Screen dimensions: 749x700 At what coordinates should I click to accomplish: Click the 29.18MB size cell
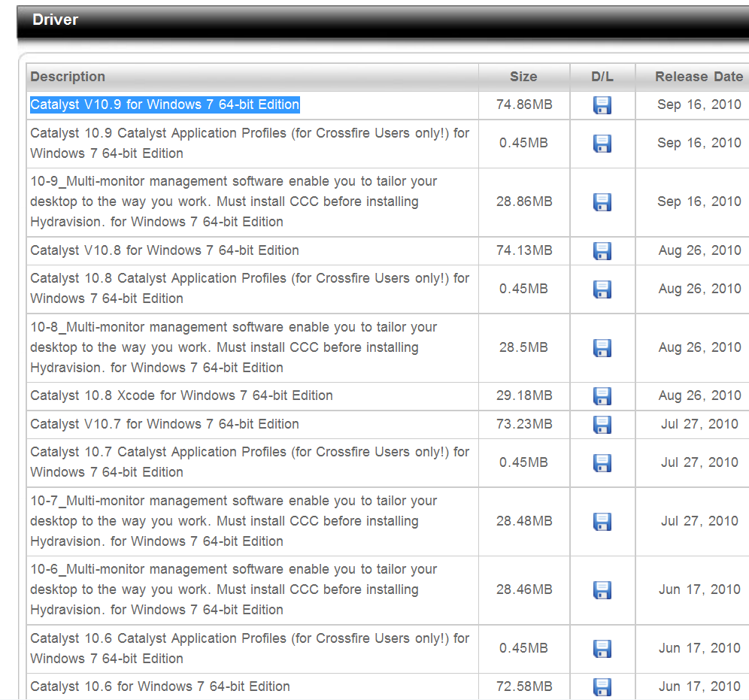(524, 395)
